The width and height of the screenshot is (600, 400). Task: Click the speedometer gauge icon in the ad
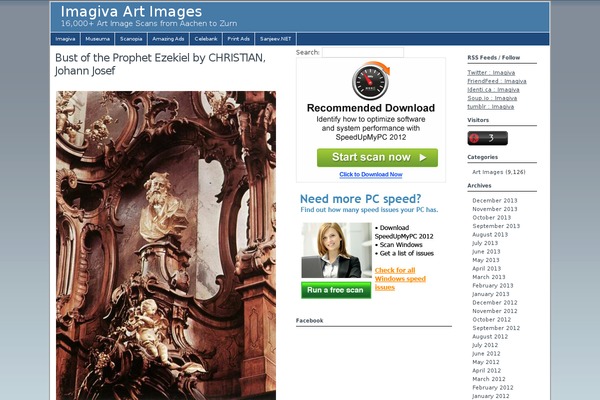click(370, 82)
